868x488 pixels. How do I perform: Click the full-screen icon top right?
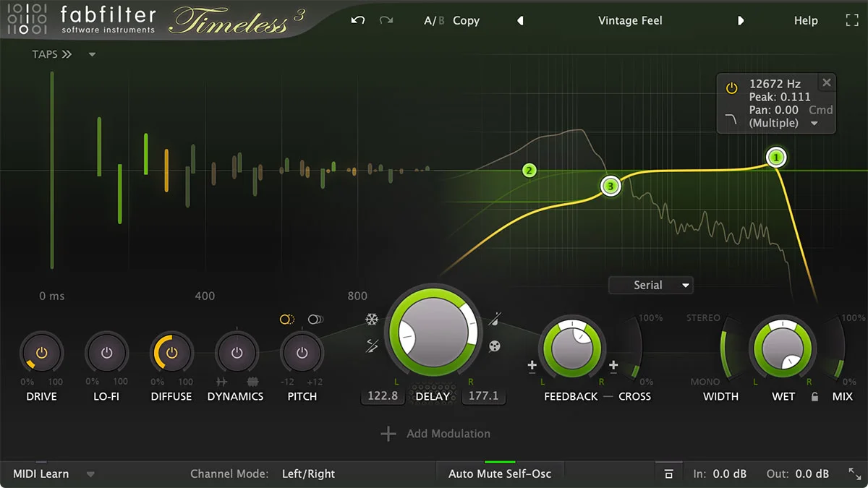[851, 20]
